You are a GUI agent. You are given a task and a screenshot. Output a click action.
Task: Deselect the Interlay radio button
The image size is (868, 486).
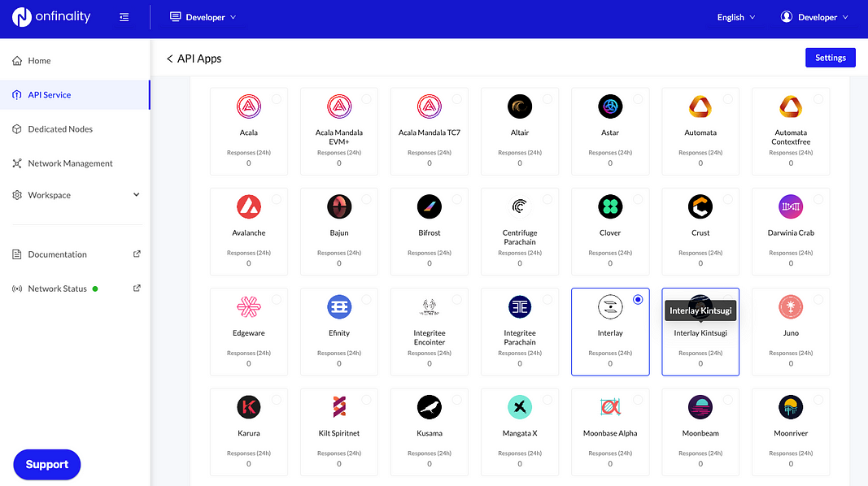pyautogui.click(x=638, y=300)
